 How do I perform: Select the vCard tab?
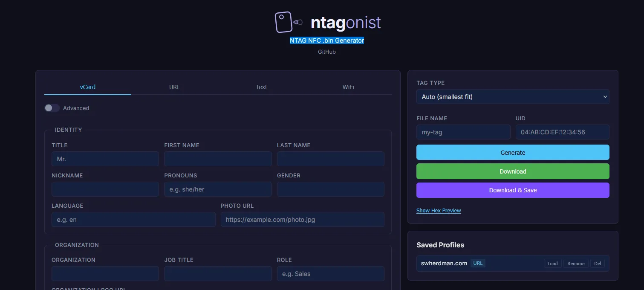[x=87, y=87]
